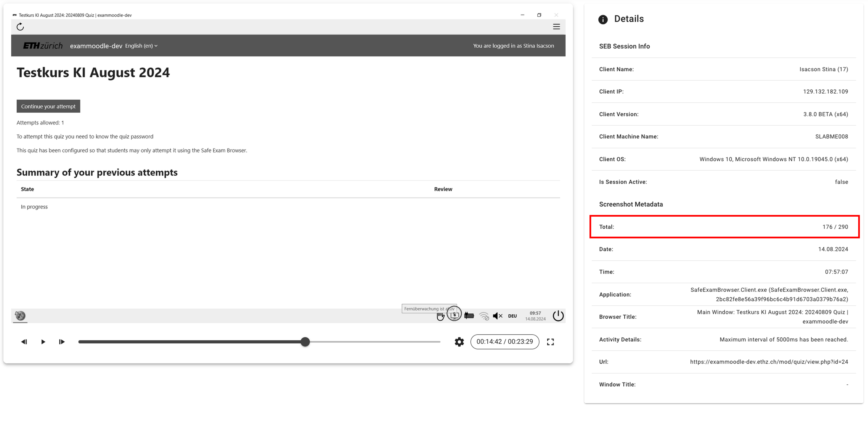Click the timeline slider handle
Screen dimensions: 868x431
coord(305,342)
